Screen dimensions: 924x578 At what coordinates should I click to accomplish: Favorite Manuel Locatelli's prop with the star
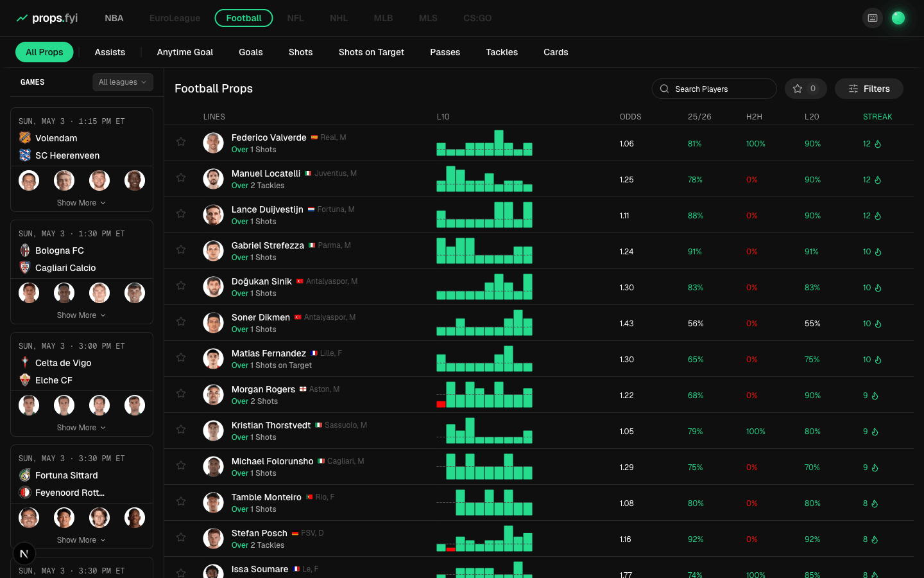(181, 178)
